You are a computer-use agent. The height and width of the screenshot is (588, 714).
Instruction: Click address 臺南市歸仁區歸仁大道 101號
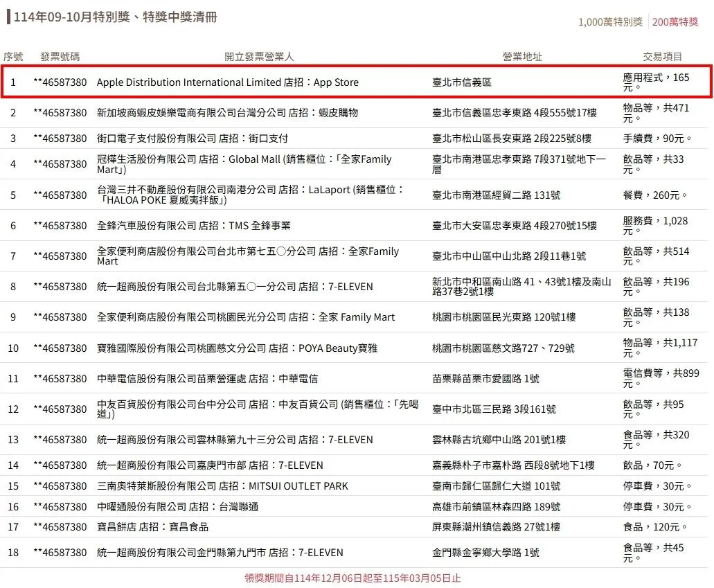(497, 486)
